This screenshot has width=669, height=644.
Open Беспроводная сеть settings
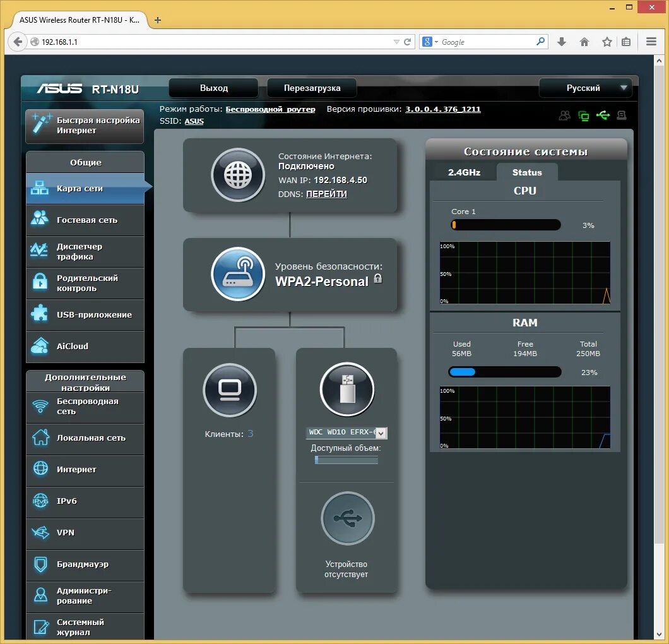tap(85, 407)
